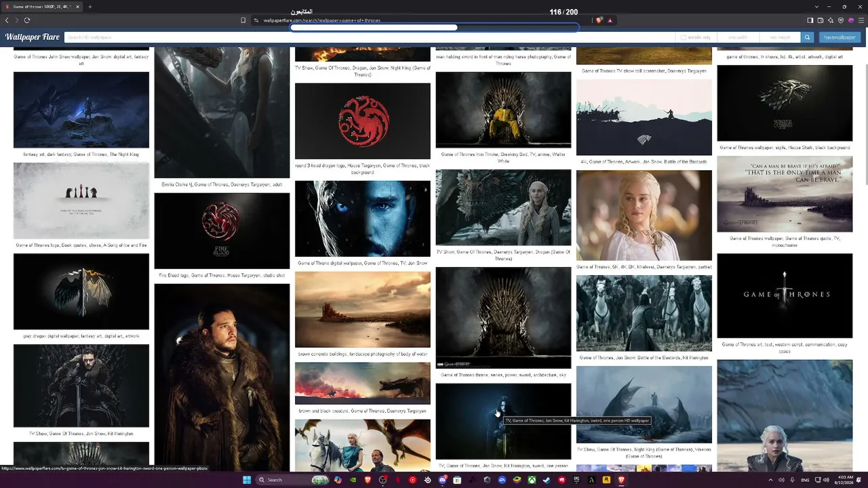This screenshot has height=488, width=868.
Task: Open the notifications bell in system tray
Action: coord(860,480)
